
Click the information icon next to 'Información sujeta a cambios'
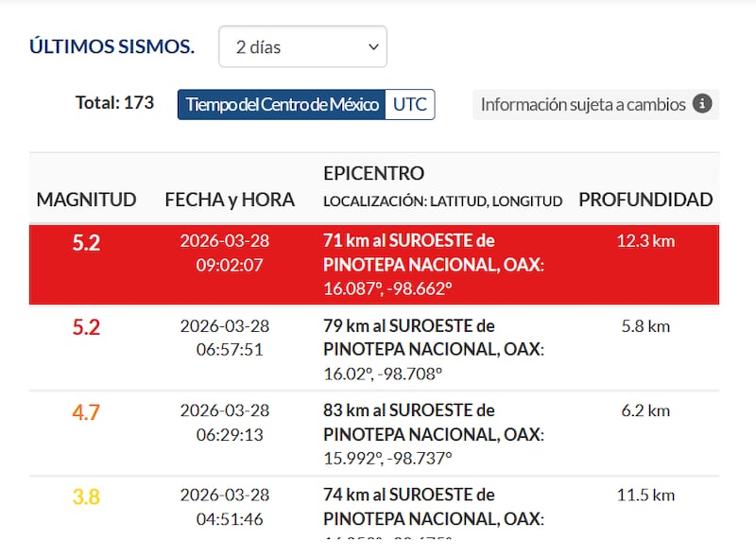tap(702, 104)
